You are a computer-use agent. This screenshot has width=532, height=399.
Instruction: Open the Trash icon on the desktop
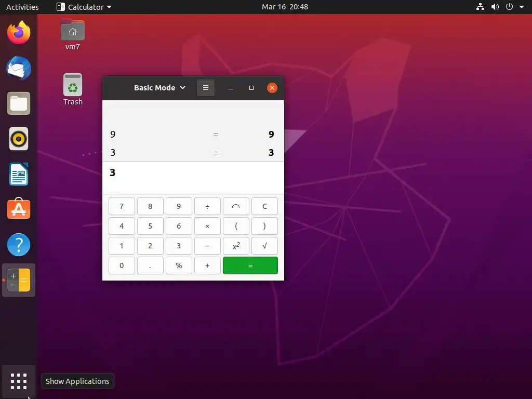pyautogui.click(x=73, y=89)
